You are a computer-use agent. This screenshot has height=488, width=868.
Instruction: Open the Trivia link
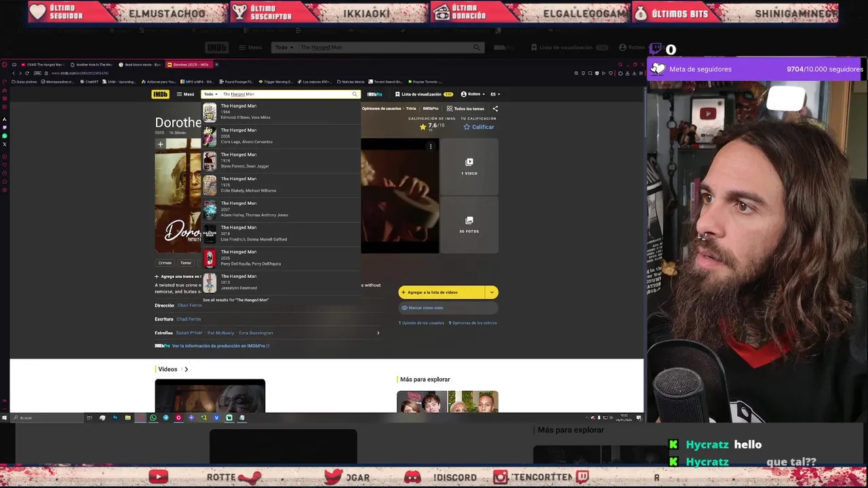pyautogui.click(x=411, y=108)
